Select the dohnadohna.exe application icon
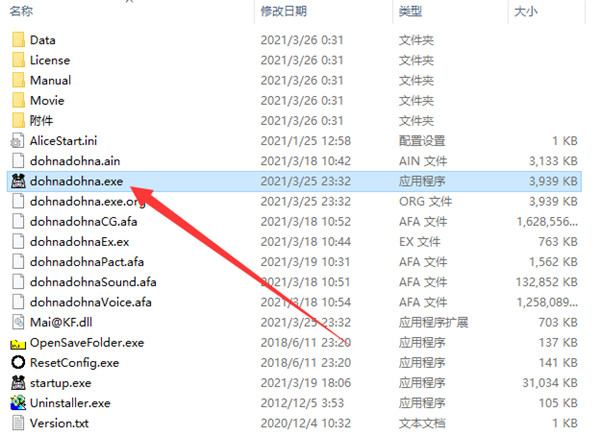 (18, 181)
